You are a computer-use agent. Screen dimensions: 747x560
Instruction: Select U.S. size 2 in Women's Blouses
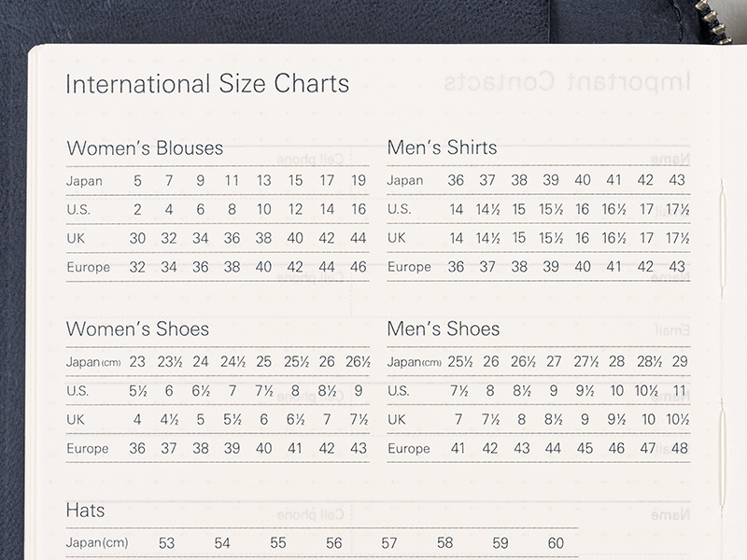137,210
